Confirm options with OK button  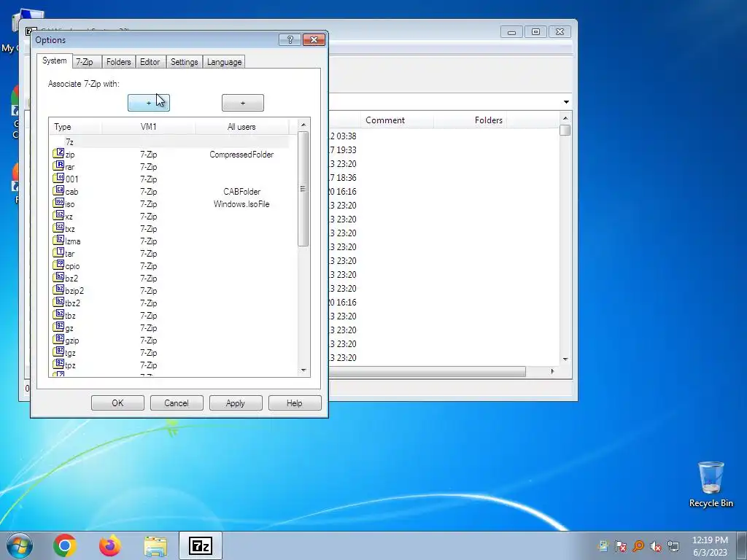click(x=117, y=402)
